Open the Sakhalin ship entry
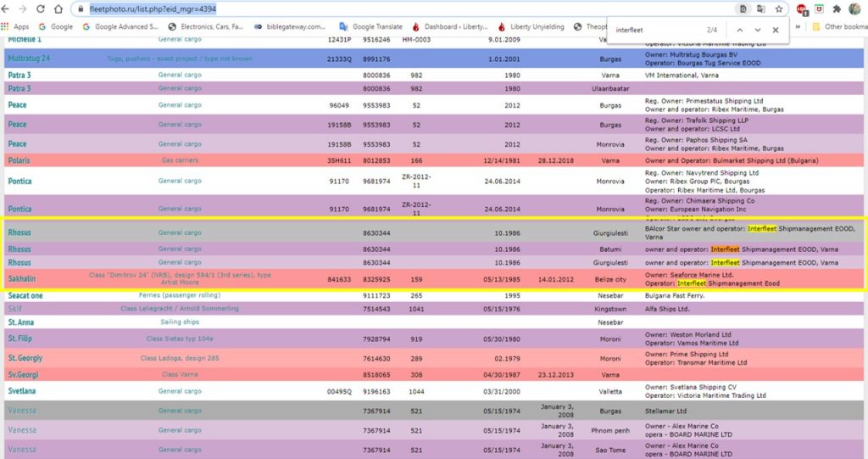 click(x=21, y=279)
